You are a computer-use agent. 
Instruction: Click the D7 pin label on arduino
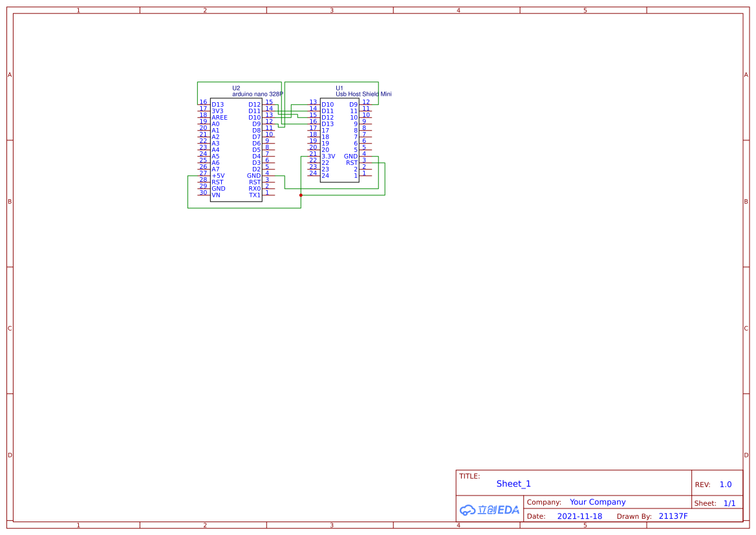tap(257, 137)
